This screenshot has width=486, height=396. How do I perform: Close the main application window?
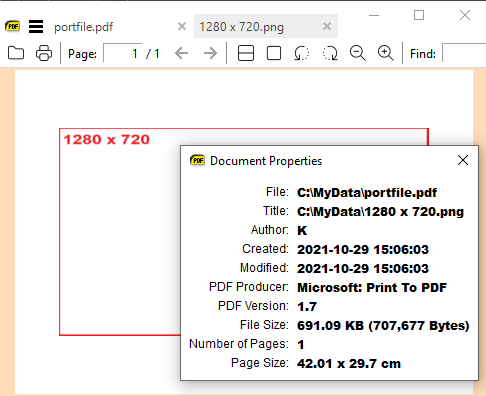point(465,15)
